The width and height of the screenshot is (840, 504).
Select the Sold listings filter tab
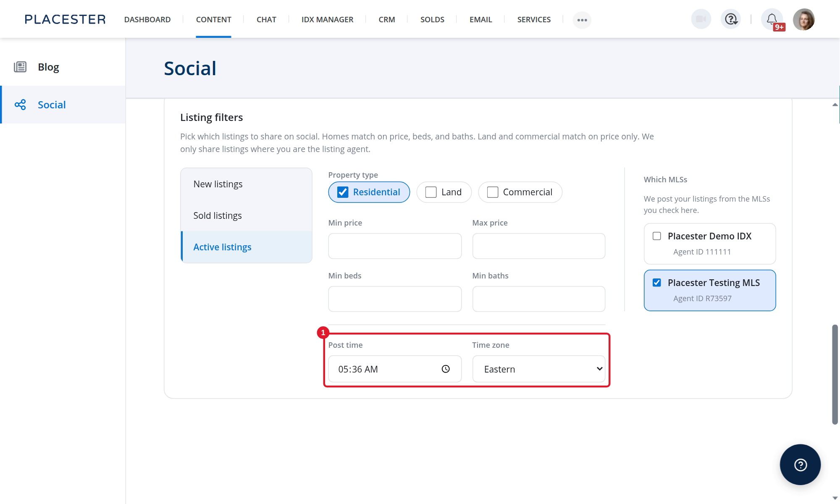click(247, 215)
